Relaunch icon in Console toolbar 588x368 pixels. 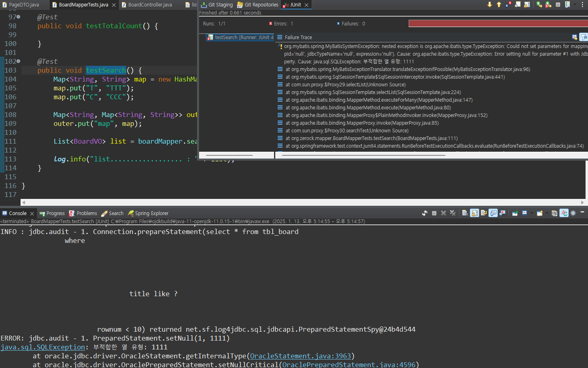click(x=425, y=213)
